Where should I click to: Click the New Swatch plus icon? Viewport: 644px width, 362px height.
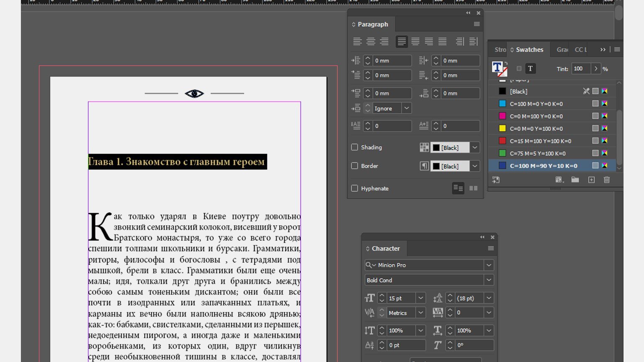pos(591,180)
